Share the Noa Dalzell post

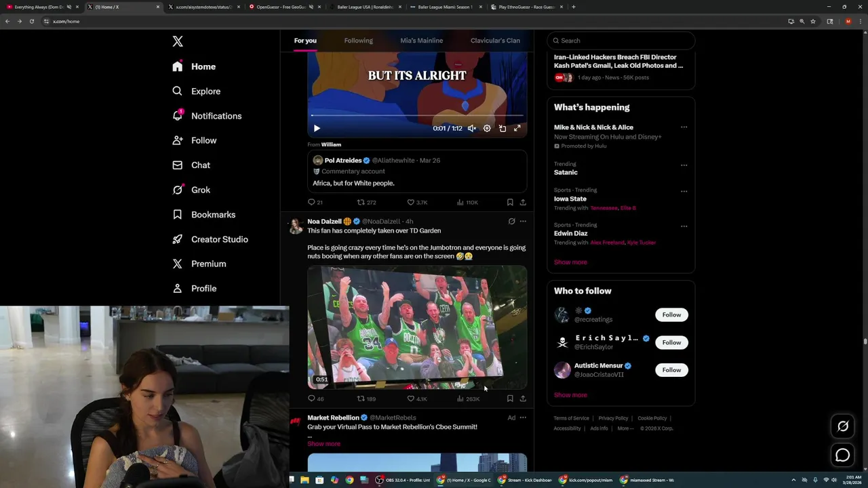pos(523,399)
